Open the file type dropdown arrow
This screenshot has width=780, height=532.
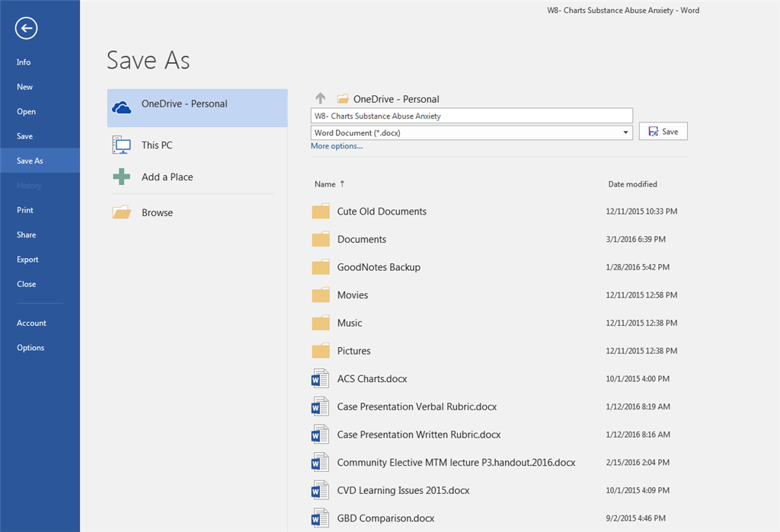pyautogui.click(x=625, y=132)
